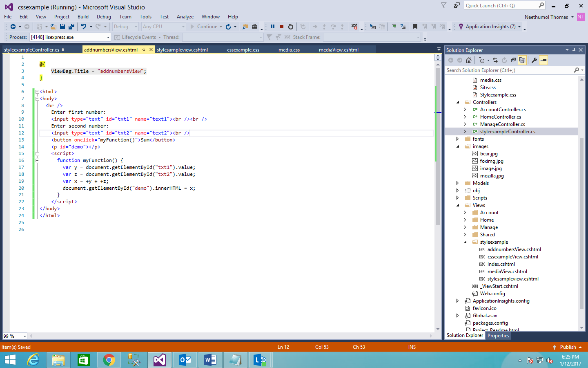Screen dimensions: 588x368
Task: Open Google Chrome from the Windows taskbar
Action: point(109,360)
